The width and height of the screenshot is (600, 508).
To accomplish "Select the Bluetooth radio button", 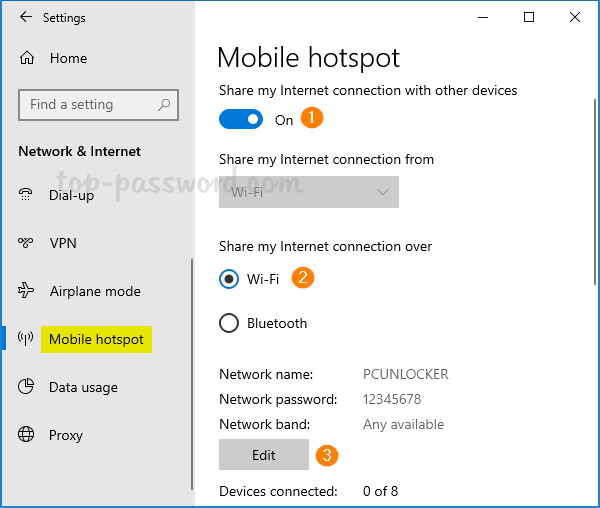I will click(x=229, y=323).
